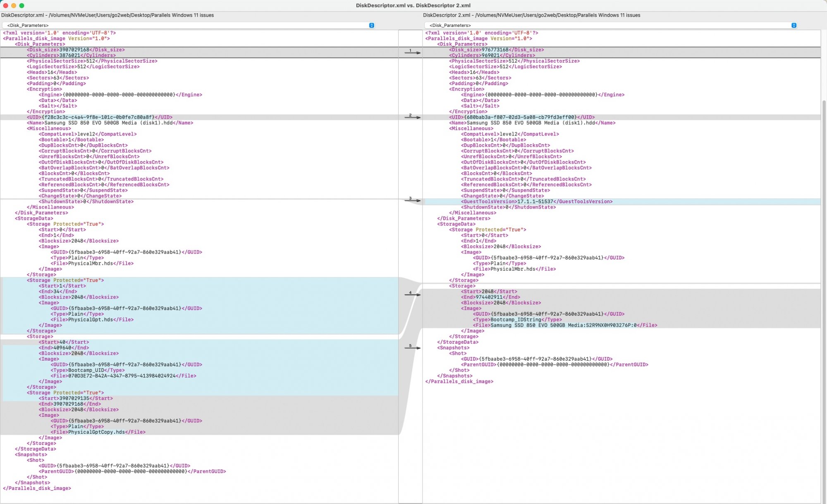Pick difference arrow number 5
Screen dimensions: 827x504
[x=412, y=348]
